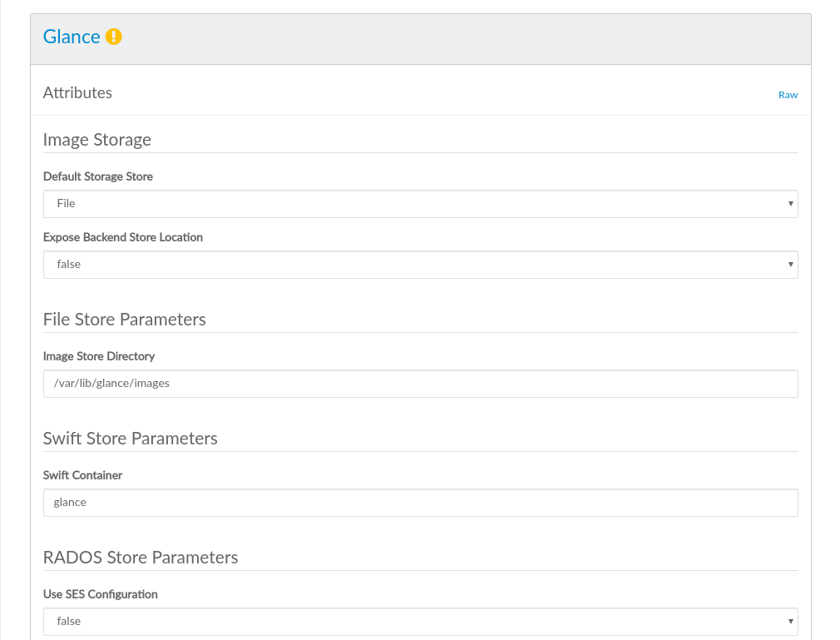Open the Use SES Configuration dropdown

point(420,622)
